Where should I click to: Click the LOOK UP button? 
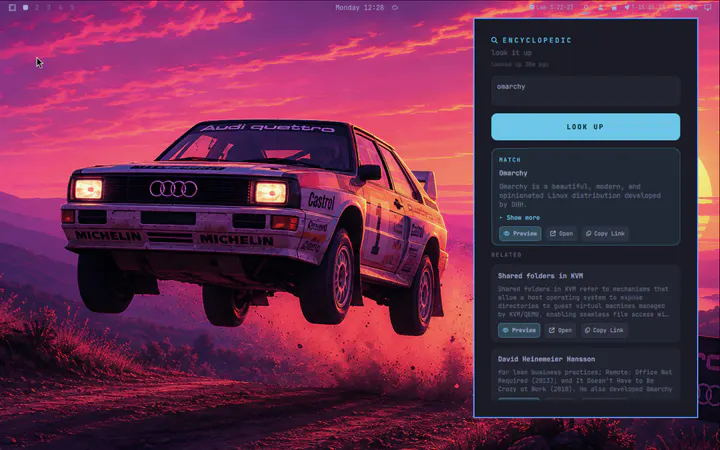585,127
